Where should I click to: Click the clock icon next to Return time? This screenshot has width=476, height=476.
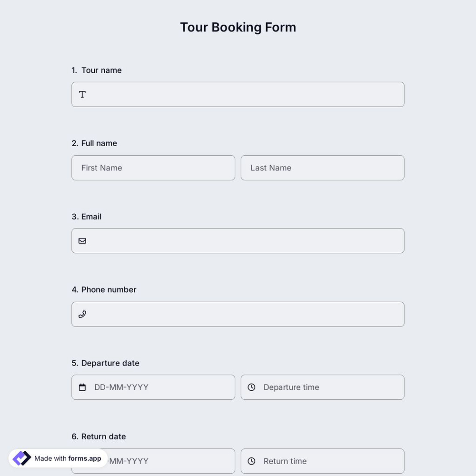point(251,461)
